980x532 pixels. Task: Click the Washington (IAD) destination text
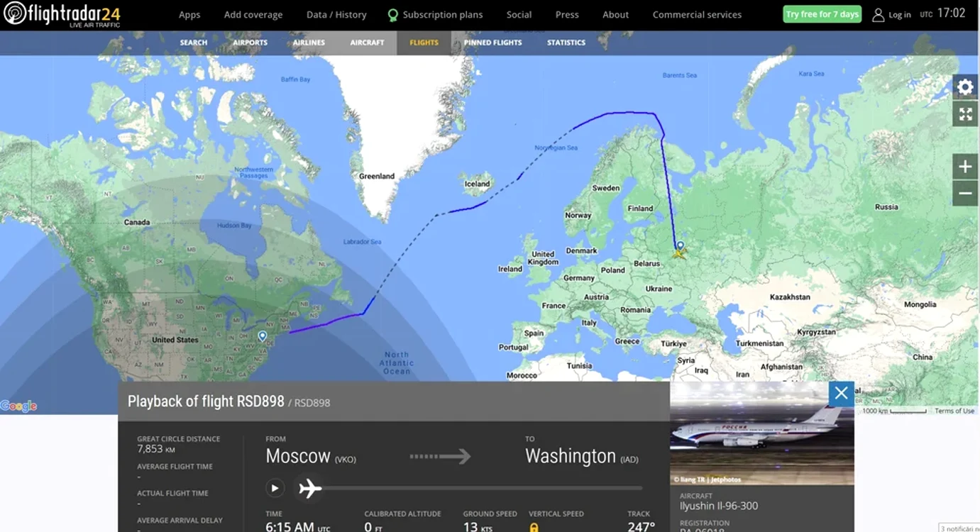click(582, 456)
